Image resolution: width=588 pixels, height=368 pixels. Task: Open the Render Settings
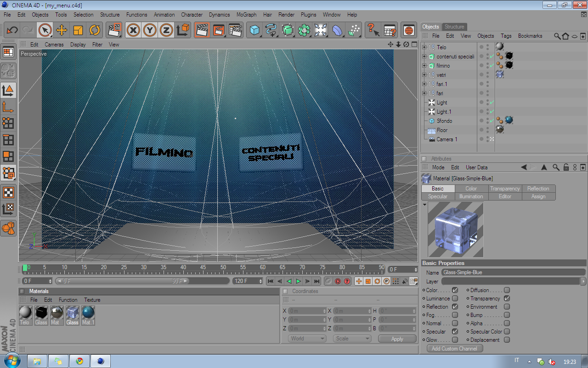(x=235, y=30)
